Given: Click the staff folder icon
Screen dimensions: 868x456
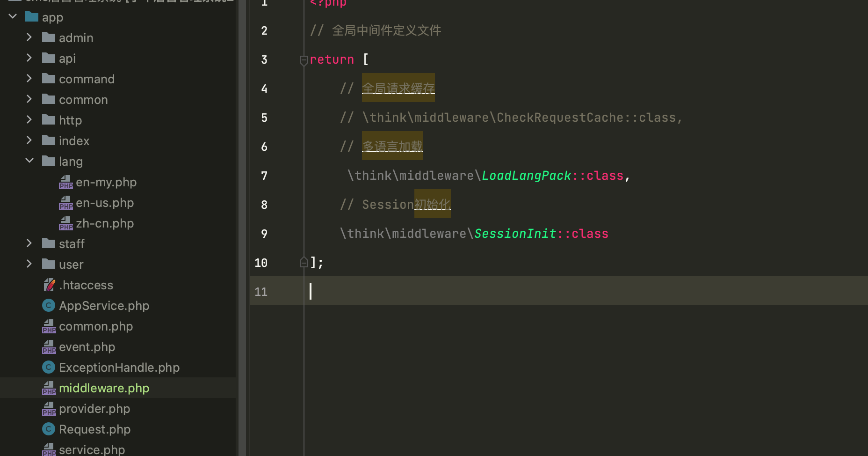Looking at the screenshot, I should [49, 243].
